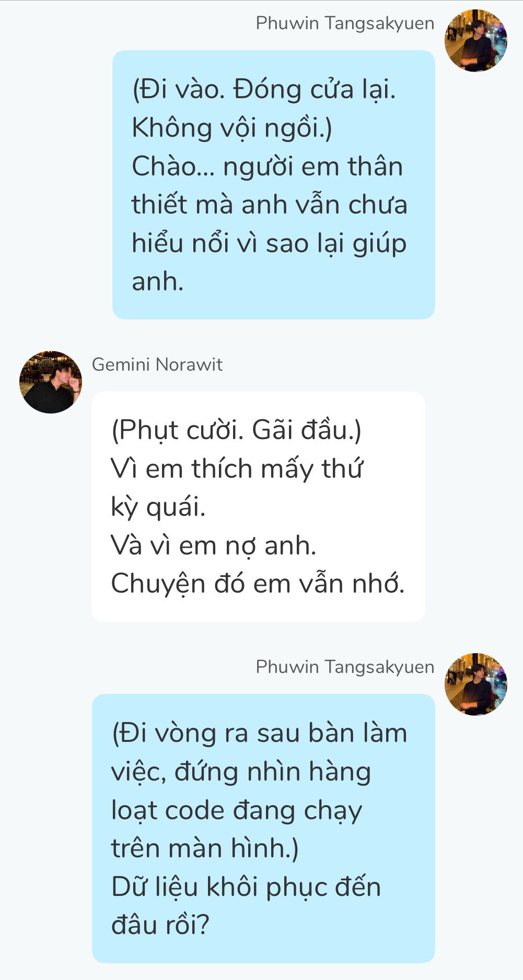Tap Phuwin's avatar beside the 'Đi vào' message

[x=476, y=40]
